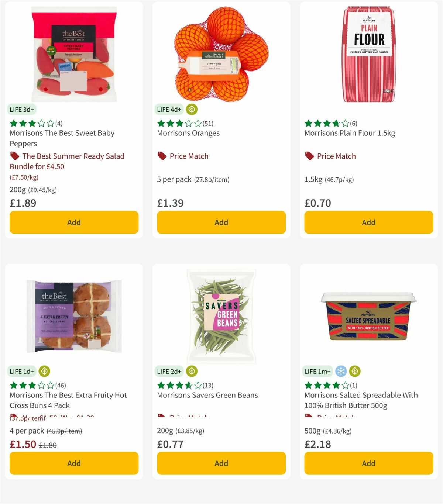Open the Morrisons Oranges product page
443x504 pixels.
coord(189,133)
